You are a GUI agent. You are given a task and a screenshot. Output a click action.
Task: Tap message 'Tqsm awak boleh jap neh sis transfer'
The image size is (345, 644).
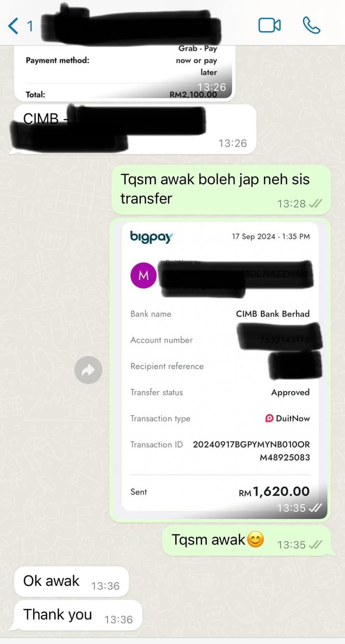point(221,190)
